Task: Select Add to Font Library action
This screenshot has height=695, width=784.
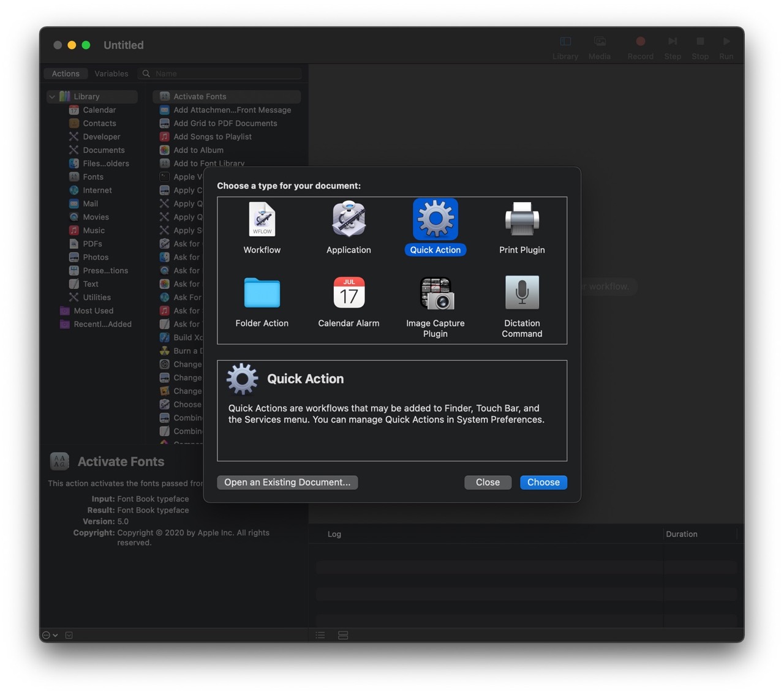Action: pos(227,163)
